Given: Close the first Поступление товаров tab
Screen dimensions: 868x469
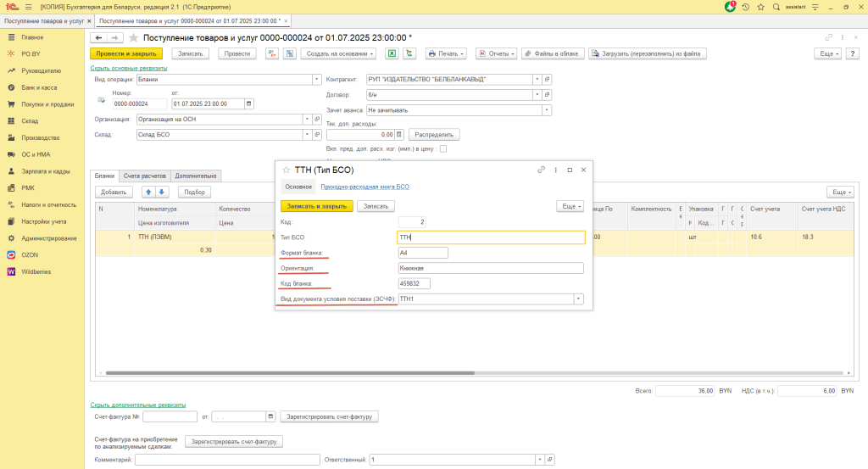Looking at the screenshot, I should tap(89, 21).
